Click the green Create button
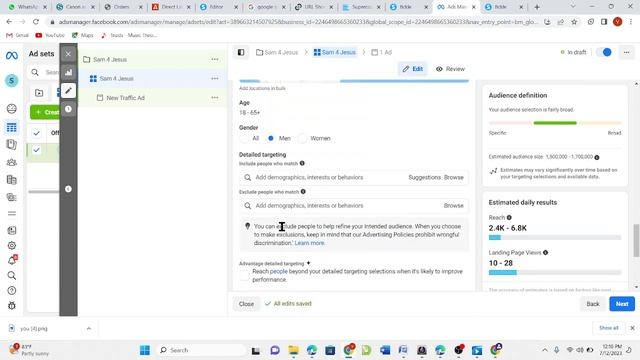640x360 pixels. pyautogui.click(x=45, y=112)
